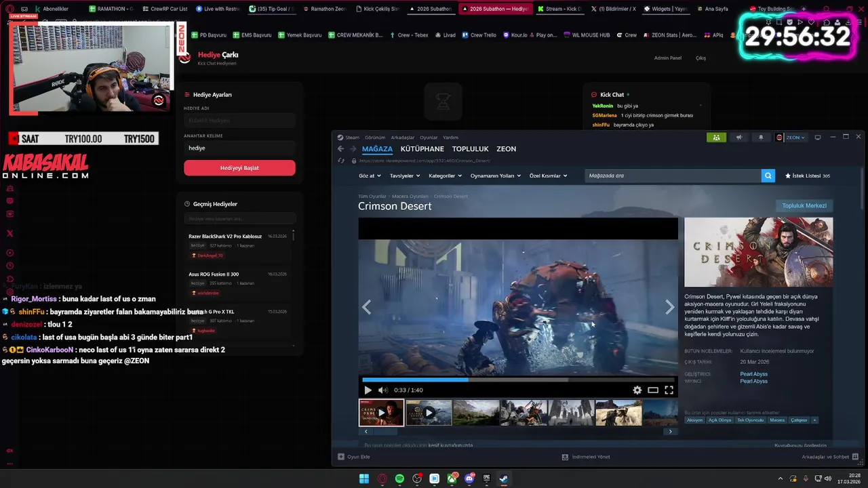
Task: Click the Admin Panel link
Action: (x=667, y=58)
